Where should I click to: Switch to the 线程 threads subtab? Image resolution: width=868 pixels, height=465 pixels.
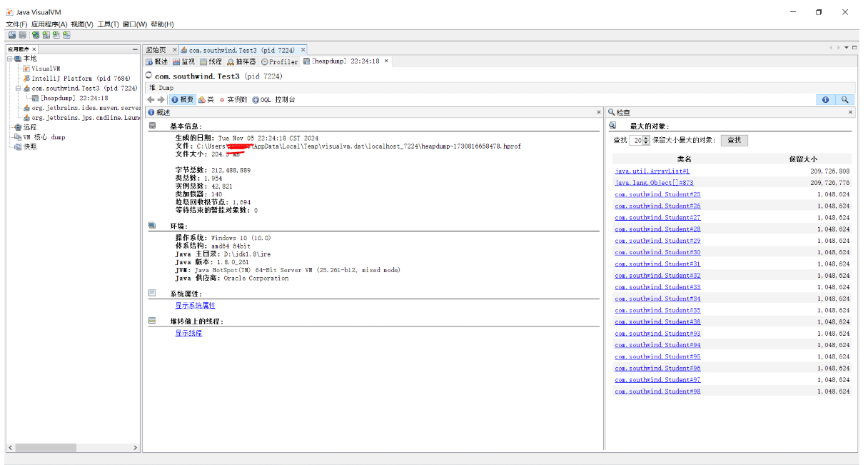coord(211,62)
